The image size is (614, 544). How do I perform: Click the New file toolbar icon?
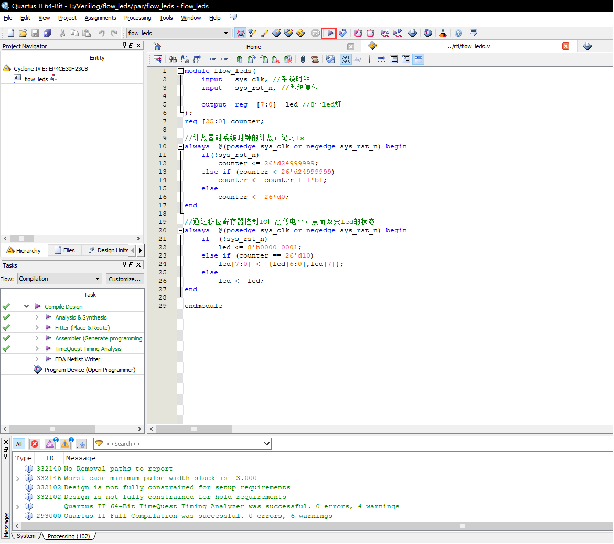click(x=11, y=33)
